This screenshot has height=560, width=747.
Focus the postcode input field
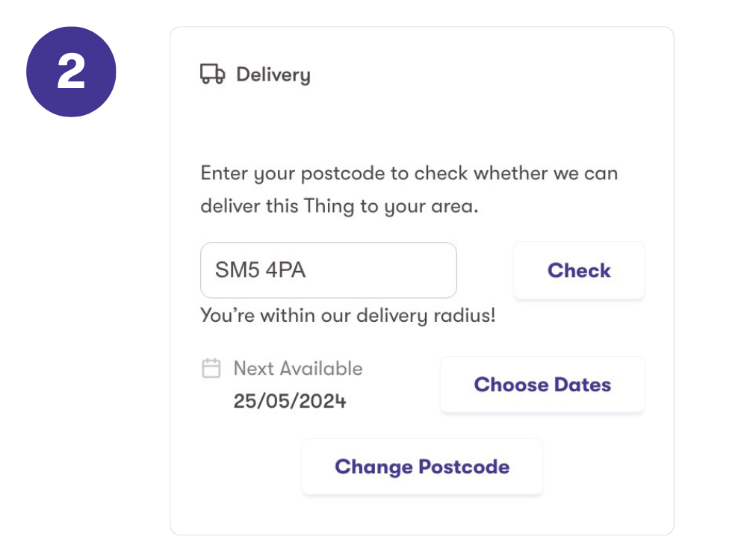coord(329,270)
